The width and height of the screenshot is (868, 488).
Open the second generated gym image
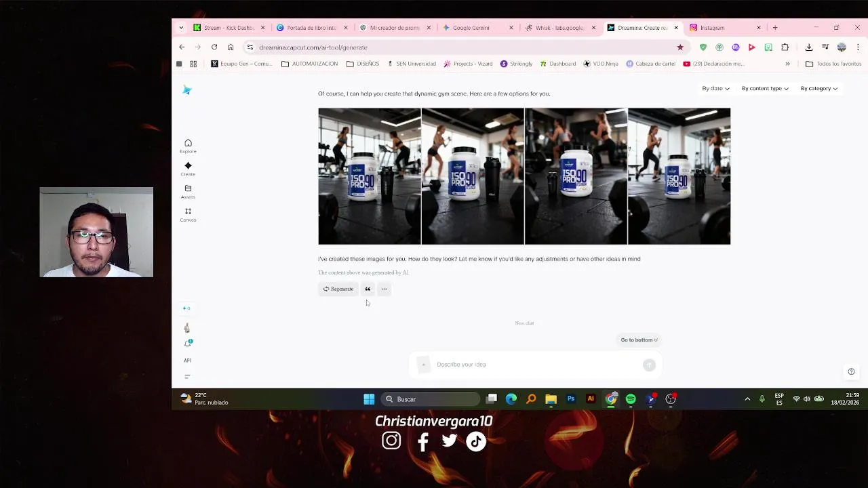(x=473, y=176)
